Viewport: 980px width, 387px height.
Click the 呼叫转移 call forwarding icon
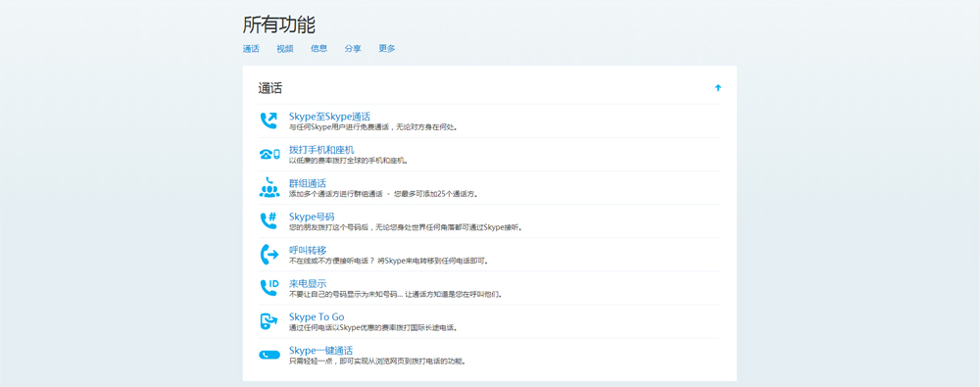pos(269,255)
